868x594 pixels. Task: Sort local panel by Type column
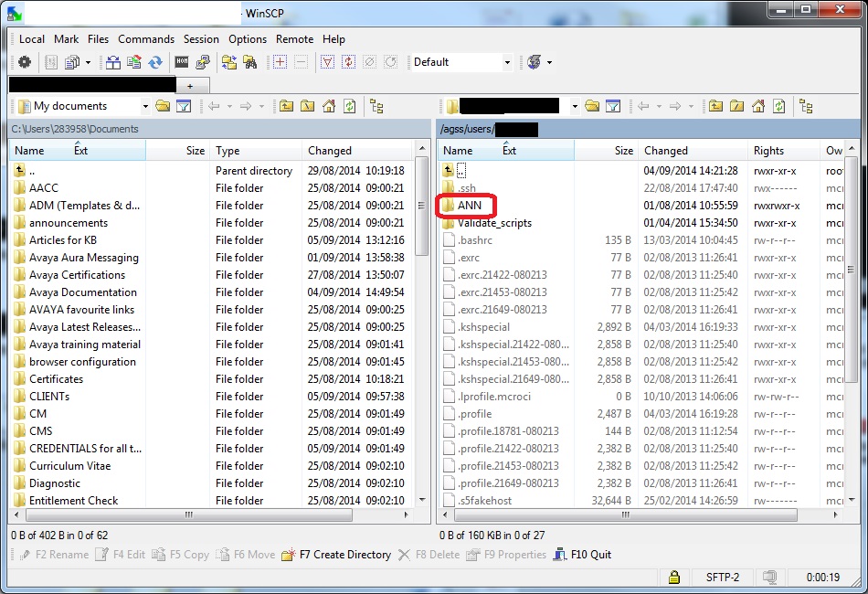tap(256, 151)
